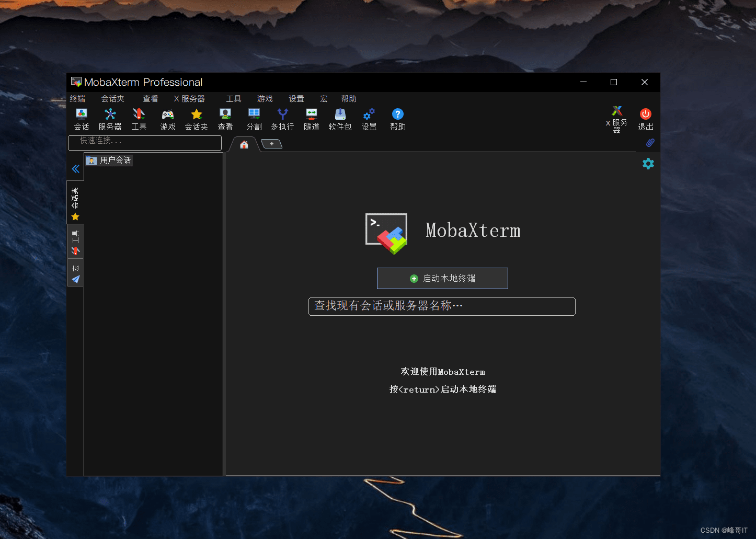This screenshot has height=539, width=756.
Task: Open the 会话夹 star toolbar icon
Action: pos(197,119)
